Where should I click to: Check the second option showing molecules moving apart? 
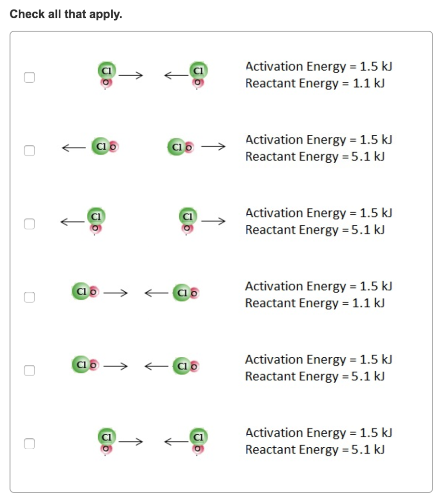pyautogui.click(x=29, y=151)
